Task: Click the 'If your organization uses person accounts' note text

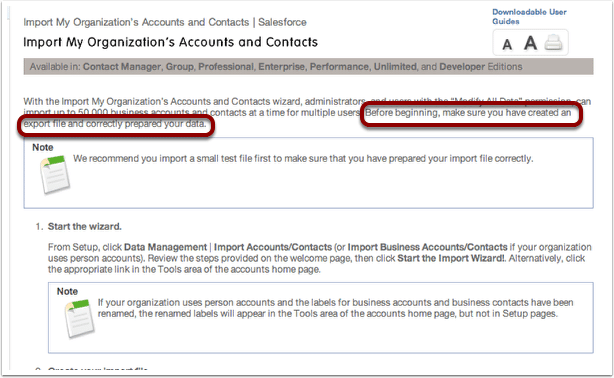Action: coord(335,308)
